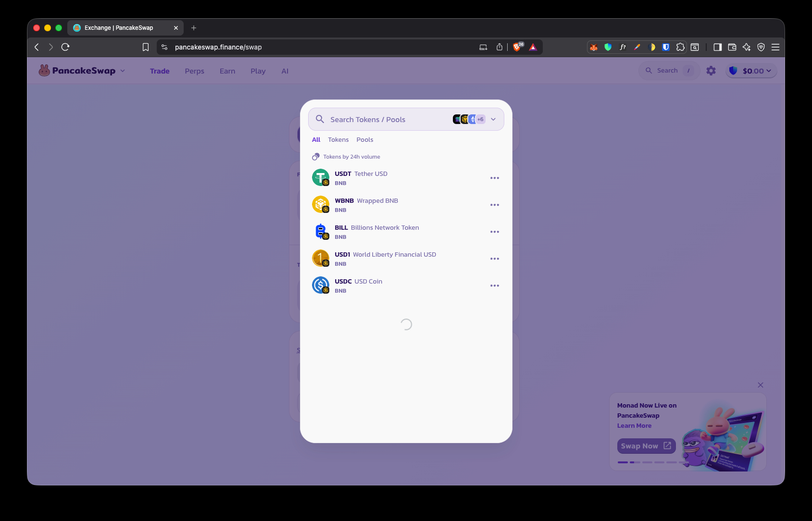The image size is (812, 521).
Task: Expand the chevron next to PancakeSwap logo
Action: 123,71
